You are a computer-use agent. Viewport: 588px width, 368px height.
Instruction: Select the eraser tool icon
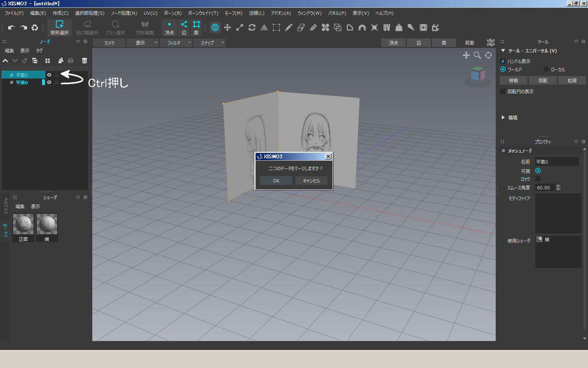click(x=301, y=27)
